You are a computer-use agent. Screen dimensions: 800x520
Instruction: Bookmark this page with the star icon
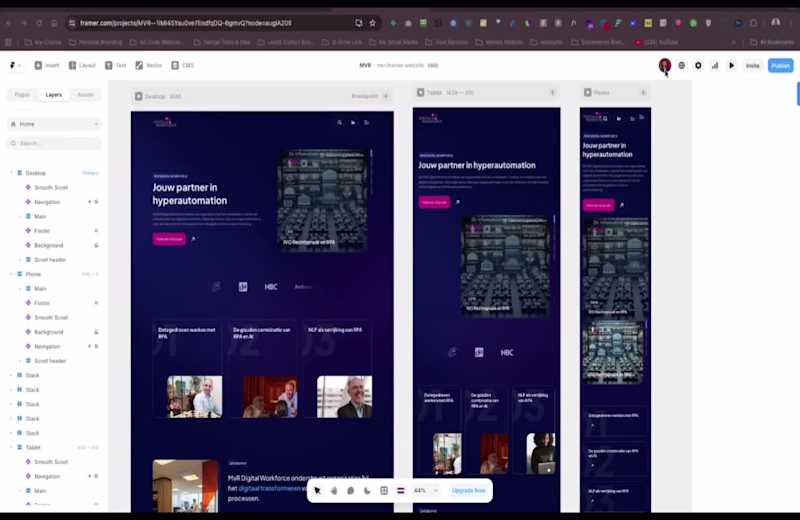coord(372,23)
